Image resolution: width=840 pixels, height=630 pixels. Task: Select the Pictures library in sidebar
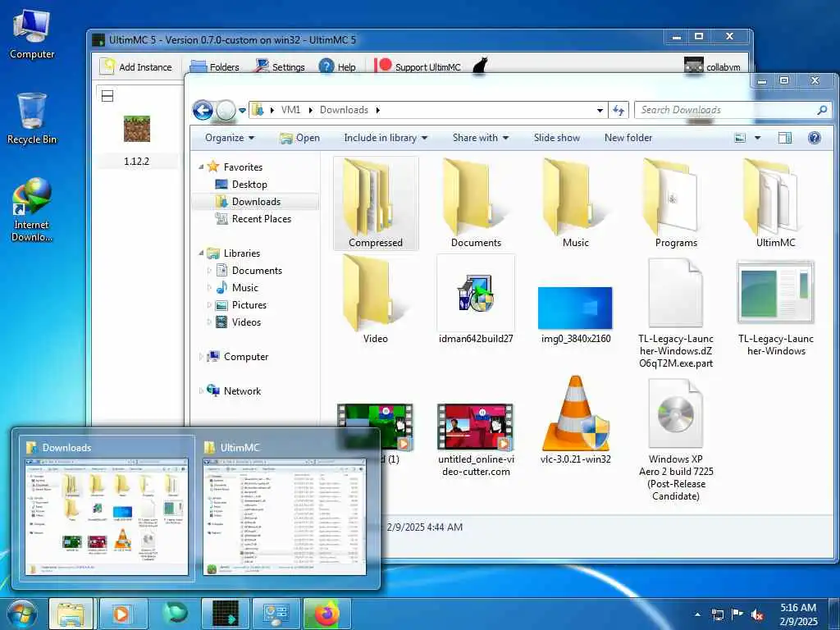tap(249, 305)
